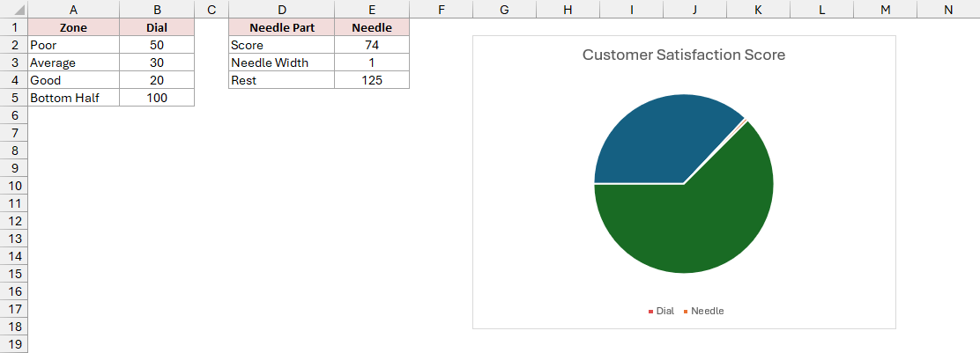Image resolution: width=980 pixels, height=353 pixels.
Task: Select the 'Rest' cell
Action: [x=281, y=80]
